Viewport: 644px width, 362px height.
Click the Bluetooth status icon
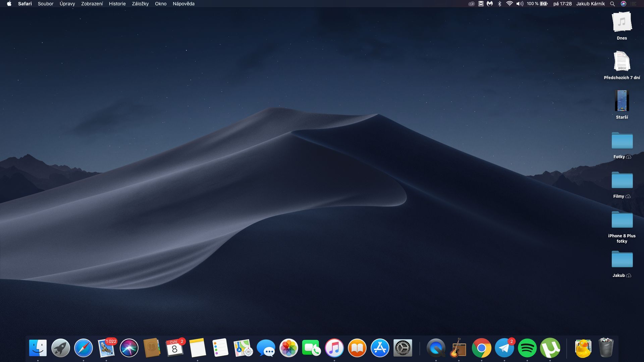(499, 4)
